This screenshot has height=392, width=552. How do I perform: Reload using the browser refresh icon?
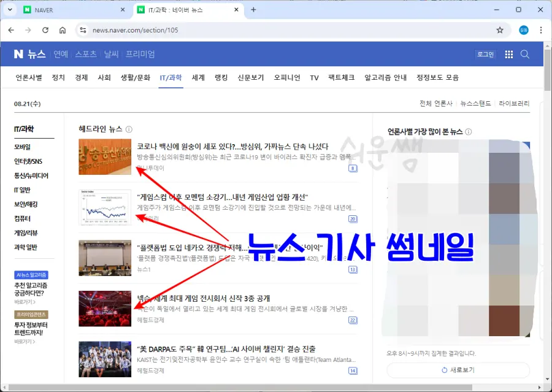tap(45, 29)
